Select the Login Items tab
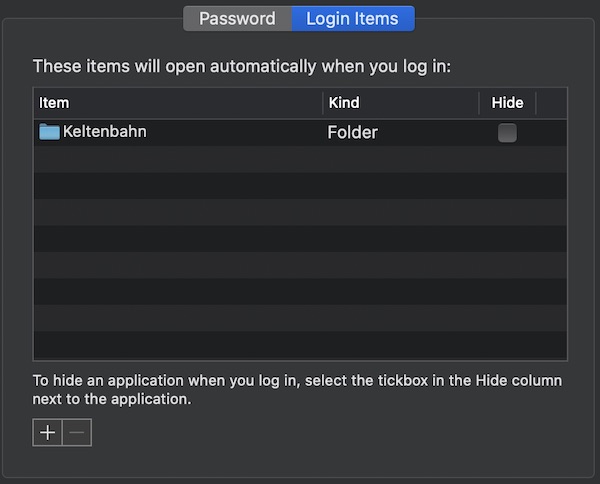Screen dimensions: 600x484 [352, 18]
